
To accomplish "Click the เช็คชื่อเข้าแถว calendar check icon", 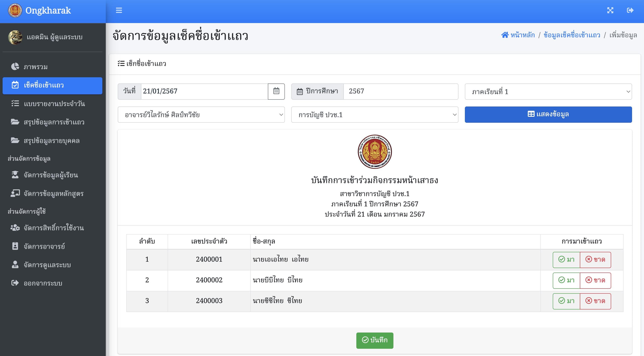I will 15,85.
